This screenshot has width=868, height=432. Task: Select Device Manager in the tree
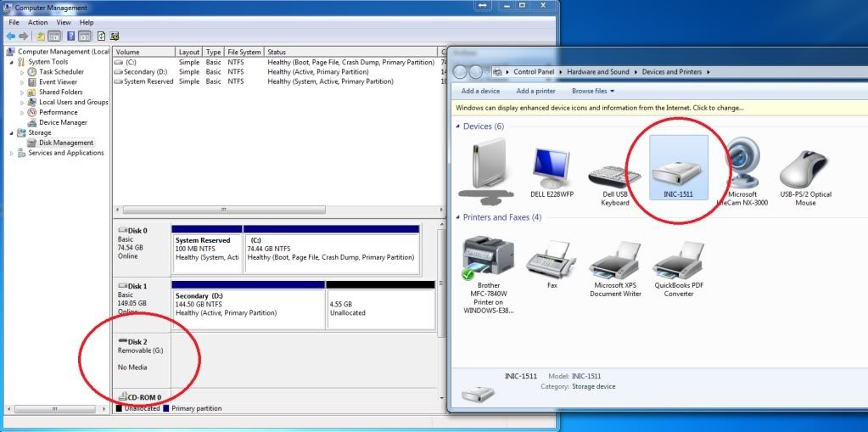63,123
